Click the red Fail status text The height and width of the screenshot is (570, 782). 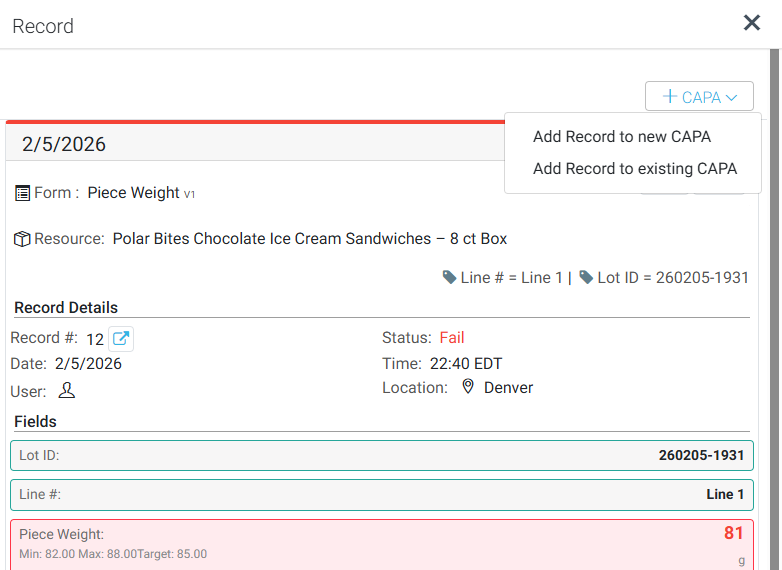[452, 338]
